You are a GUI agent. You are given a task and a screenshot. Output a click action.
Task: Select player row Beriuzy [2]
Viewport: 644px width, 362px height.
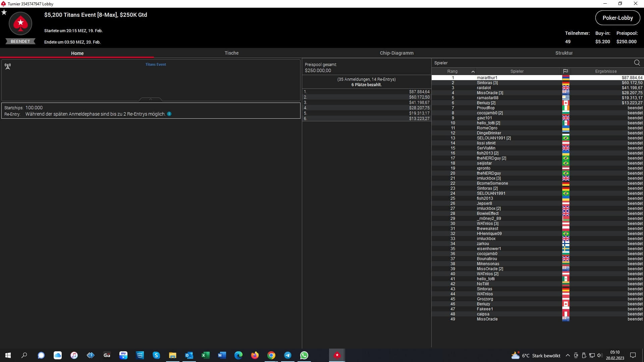(537, 103)
